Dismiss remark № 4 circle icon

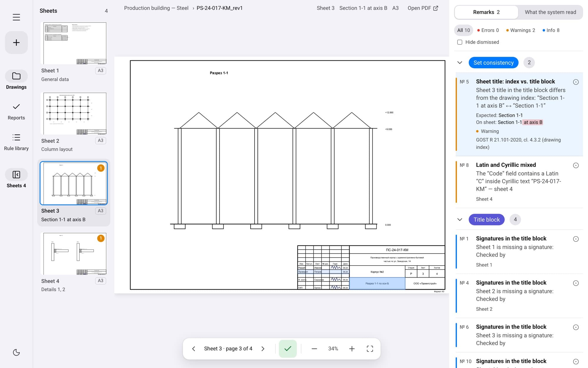576,283
